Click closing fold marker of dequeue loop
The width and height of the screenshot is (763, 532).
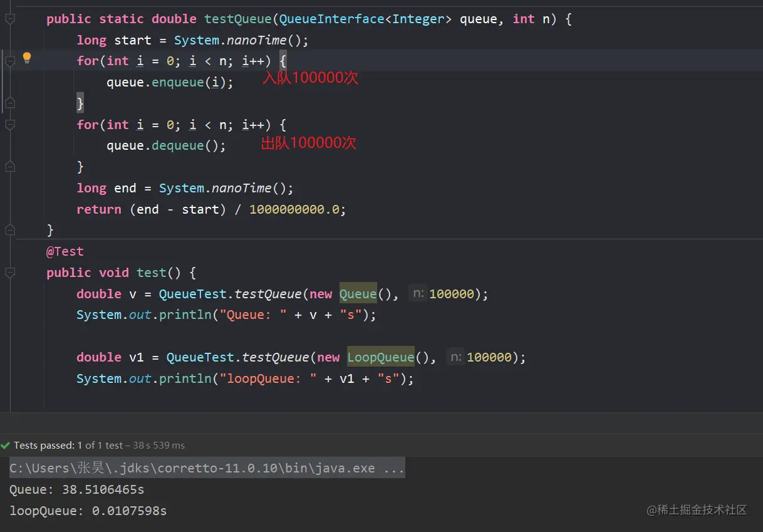coord(9,167)
